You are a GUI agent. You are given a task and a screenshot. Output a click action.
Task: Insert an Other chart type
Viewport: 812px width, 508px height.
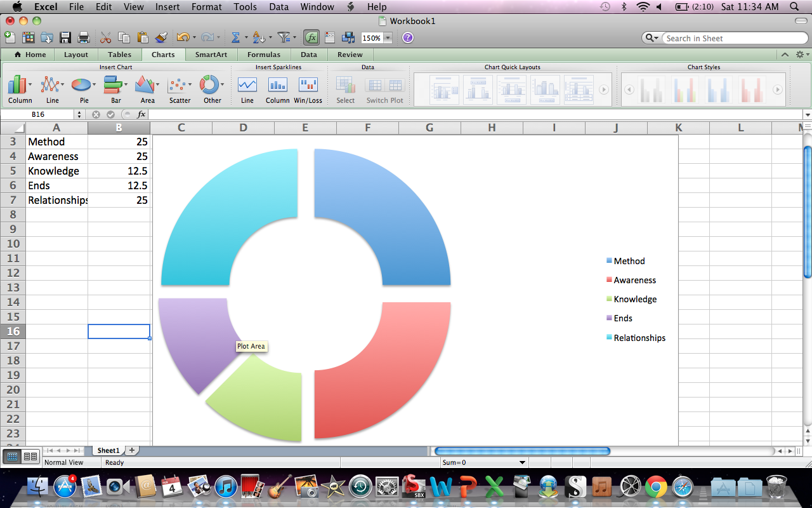coord(212,90)
